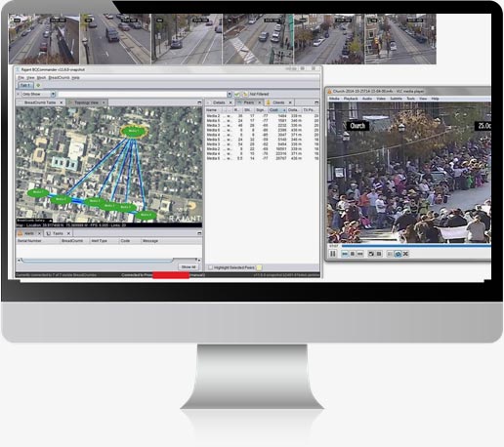The width and height of the screenshot is (504, 447).
Task: Toggle VLC loop mode button
Action: click(398, 254)
